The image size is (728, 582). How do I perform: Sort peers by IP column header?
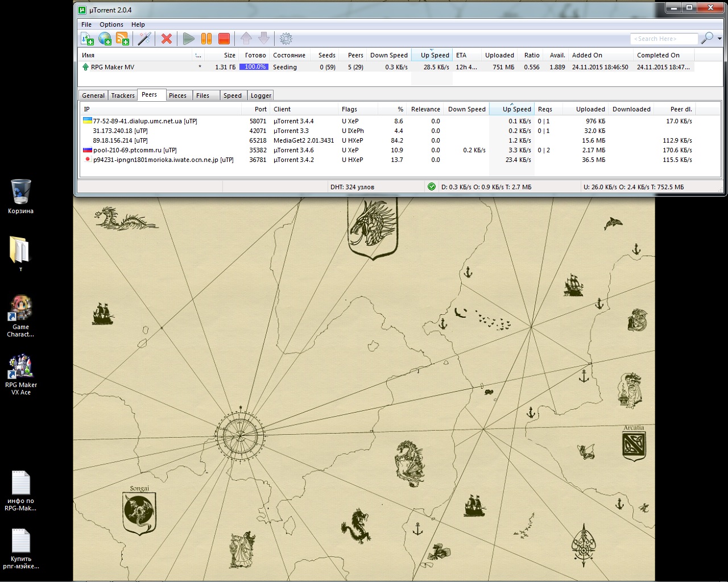[x=161, y=109]
